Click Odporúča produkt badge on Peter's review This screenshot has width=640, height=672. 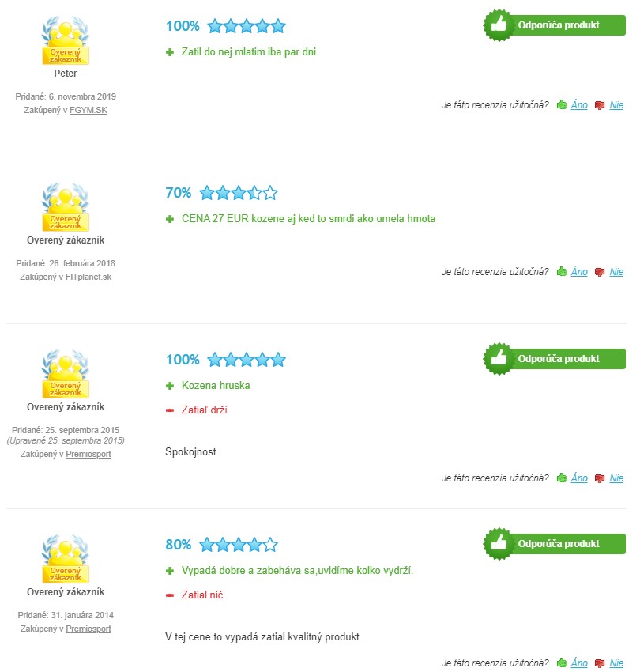555,25
